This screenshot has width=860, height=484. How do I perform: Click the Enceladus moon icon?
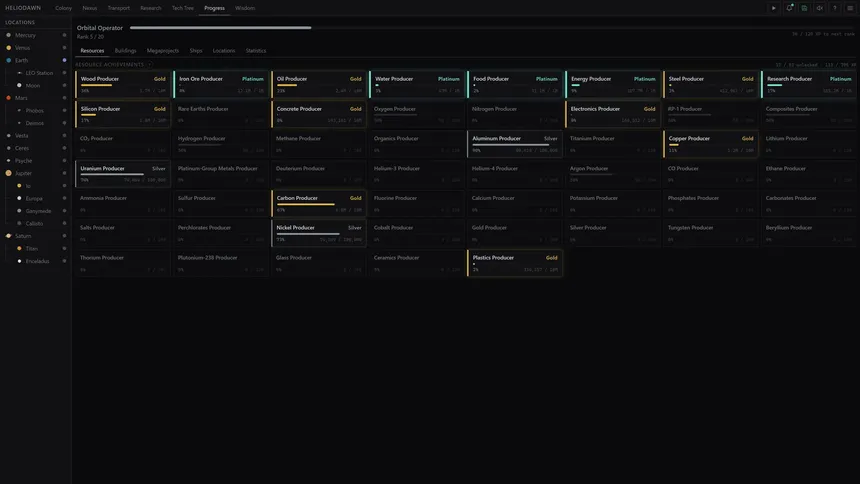[19, 261]
